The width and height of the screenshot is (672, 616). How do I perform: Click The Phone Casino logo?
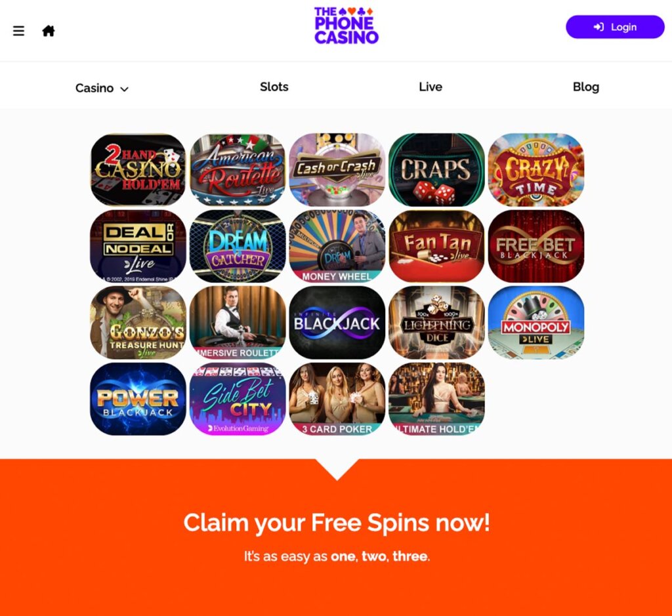pos(346,26)
